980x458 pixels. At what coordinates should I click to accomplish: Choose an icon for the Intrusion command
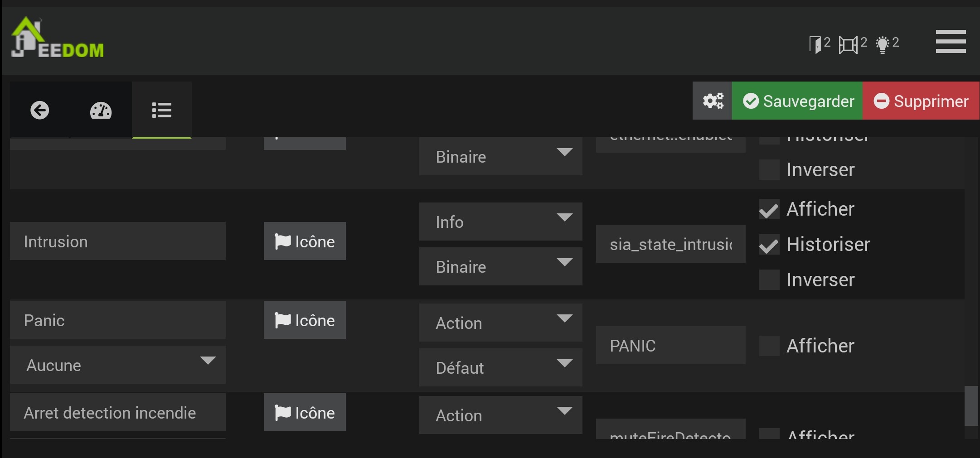305,241
